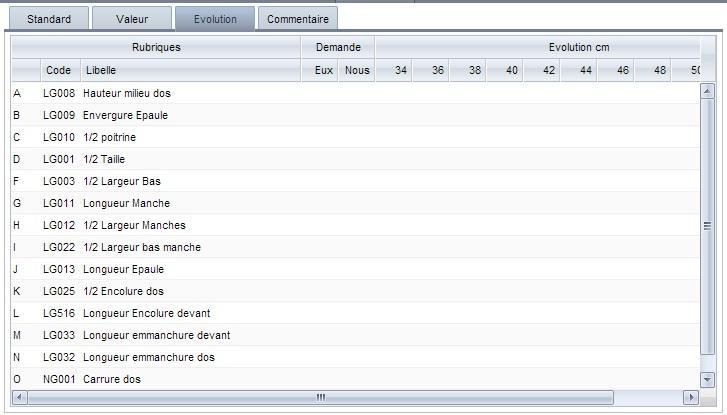Click the Eux column header
Screen dimensions: 727x415
click(323, 71)
